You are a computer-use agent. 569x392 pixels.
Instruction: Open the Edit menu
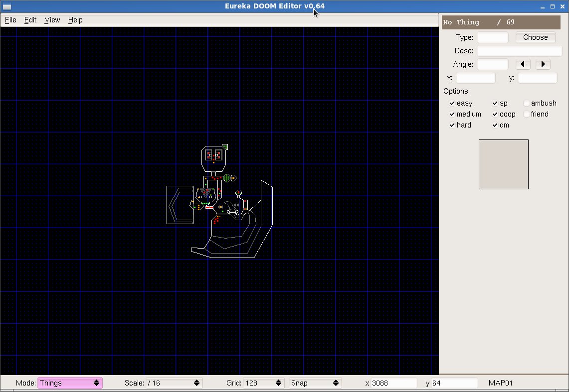point(30,20)
